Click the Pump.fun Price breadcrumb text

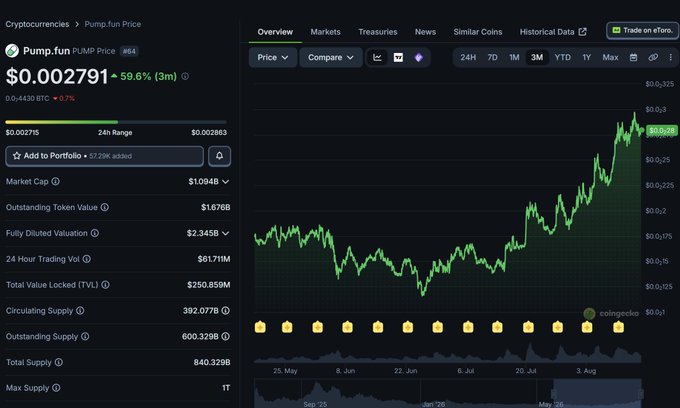pos(113,24)
